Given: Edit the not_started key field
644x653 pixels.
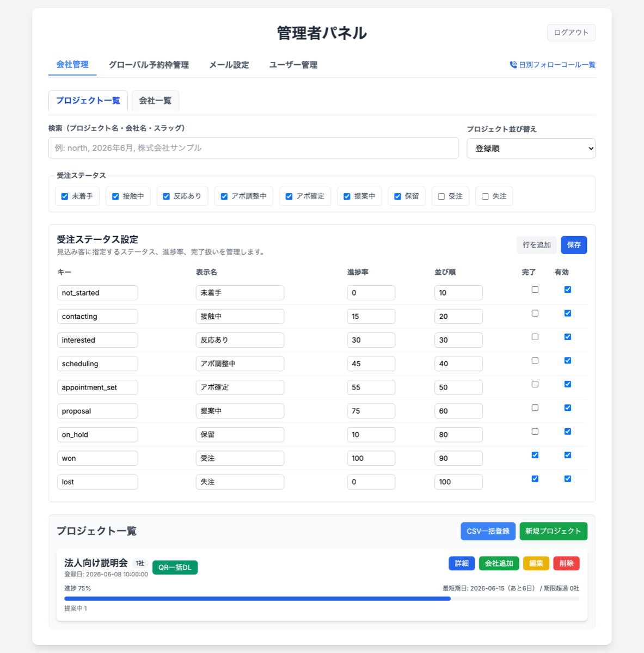Looking at the screenshot, I should point(97,293).
